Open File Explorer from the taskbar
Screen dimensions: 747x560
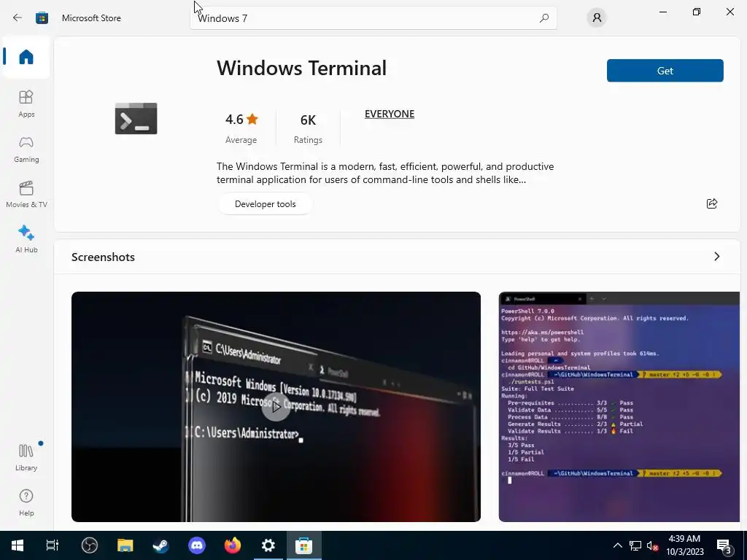click(125, 545)
